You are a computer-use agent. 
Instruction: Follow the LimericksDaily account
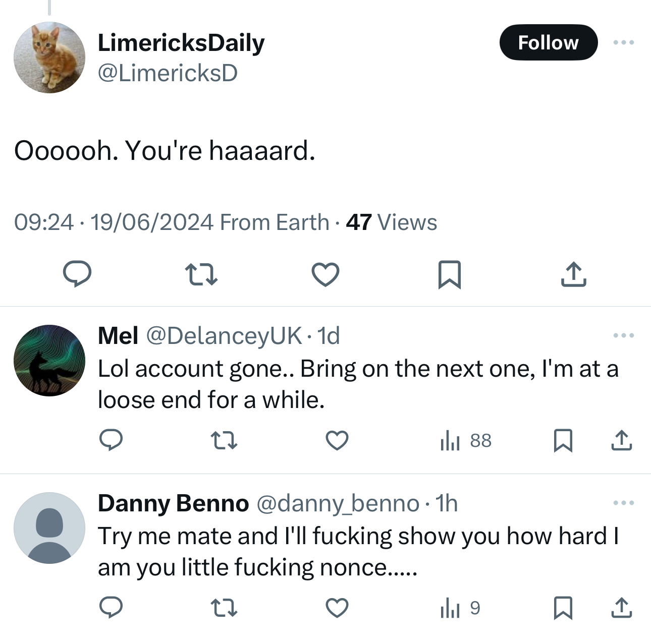pyautogui.click(x=549, y=42)
